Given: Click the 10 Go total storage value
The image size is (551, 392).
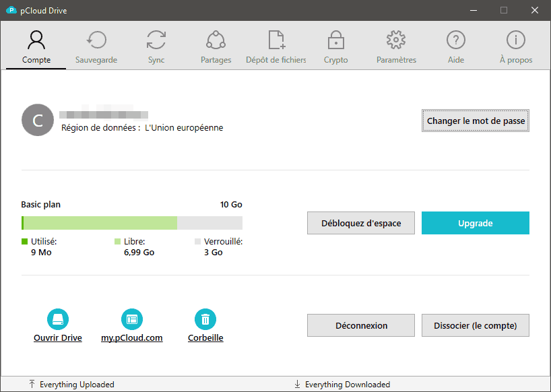Looking at the screenshot, I should pos(231,205).
